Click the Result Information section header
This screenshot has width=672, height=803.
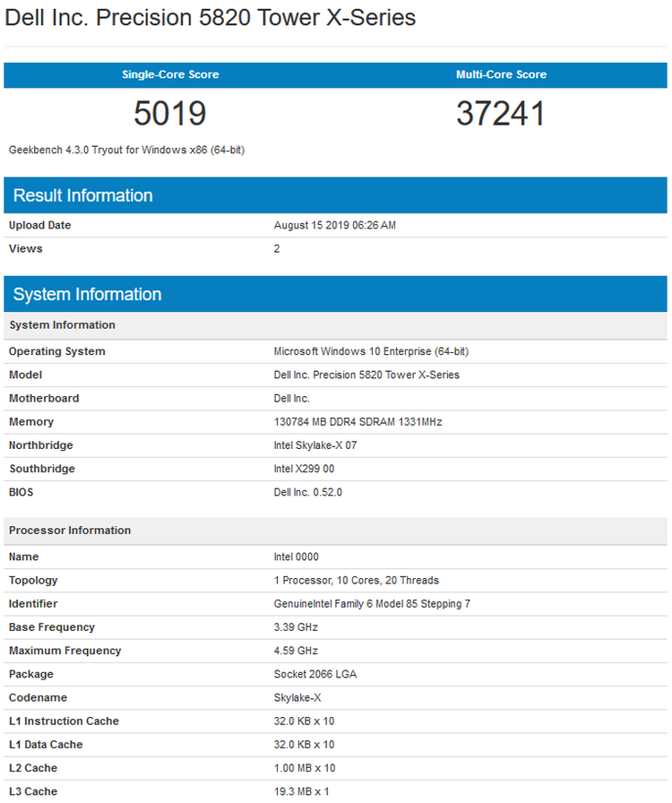[335, 195]
